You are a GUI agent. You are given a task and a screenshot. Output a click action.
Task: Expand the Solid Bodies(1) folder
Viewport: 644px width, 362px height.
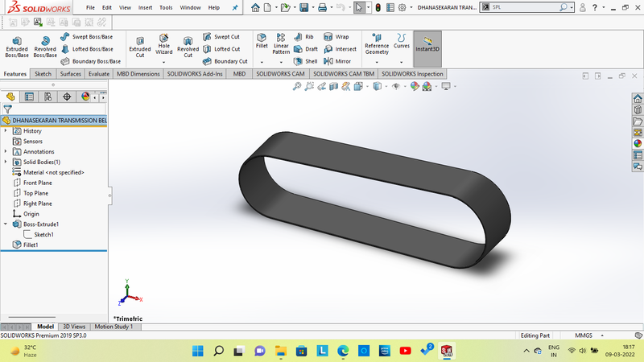pos(6,162)
